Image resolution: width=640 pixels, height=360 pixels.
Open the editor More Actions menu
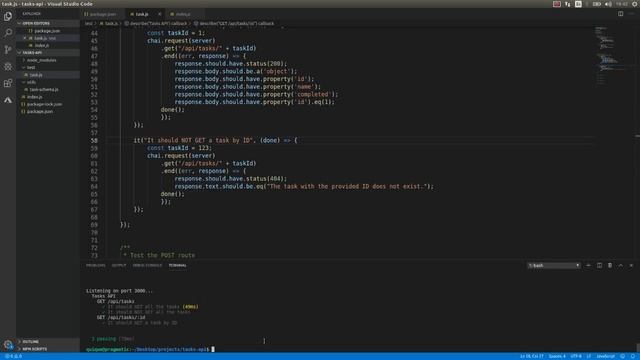[631, 13]
